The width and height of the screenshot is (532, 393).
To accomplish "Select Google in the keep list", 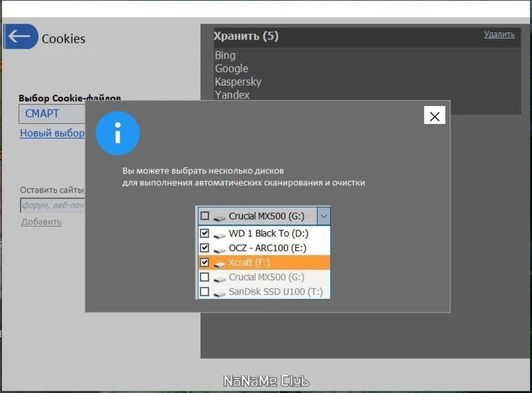I will coord(232,69).
